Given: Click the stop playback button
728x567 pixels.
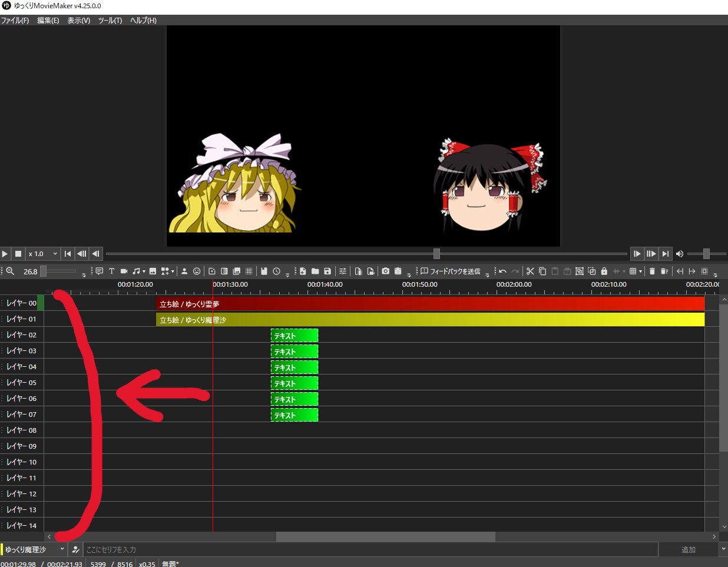Looking at the screenshot, I should coord(18,254).
